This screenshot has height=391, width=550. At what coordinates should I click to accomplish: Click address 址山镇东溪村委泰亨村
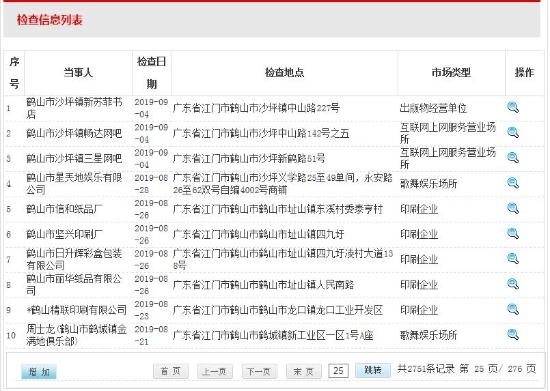click(x=335, y=209)
